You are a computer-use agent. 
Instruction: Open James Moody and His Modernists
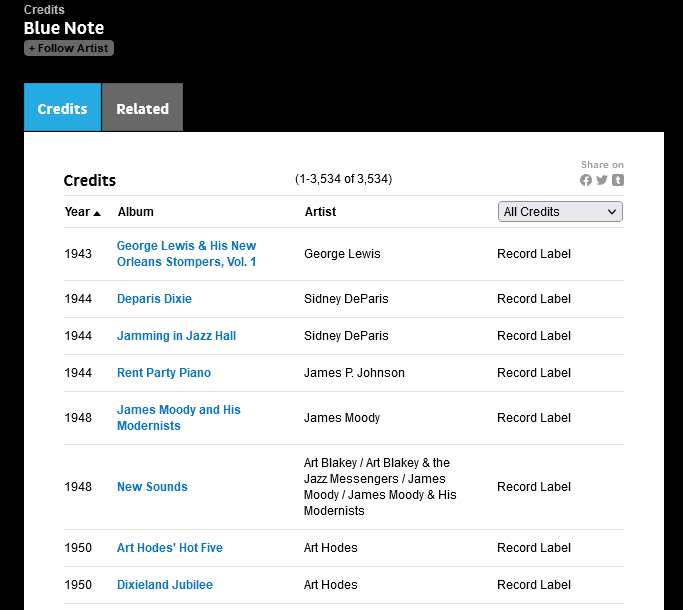pos(178,418)
